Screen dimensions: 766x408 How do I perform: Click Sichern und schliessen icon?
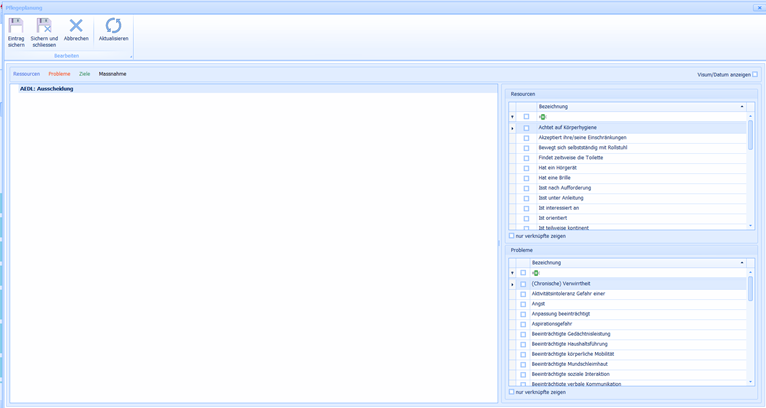coord(44,26)
